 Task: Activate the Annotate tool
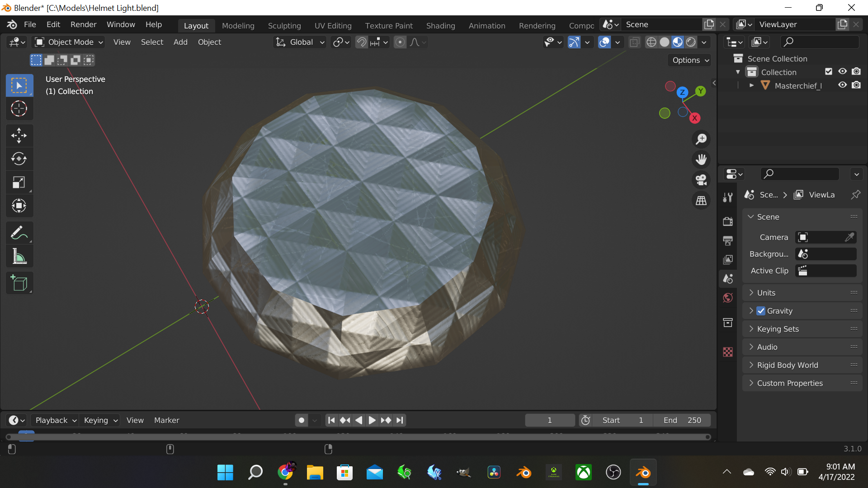(19, 233)
